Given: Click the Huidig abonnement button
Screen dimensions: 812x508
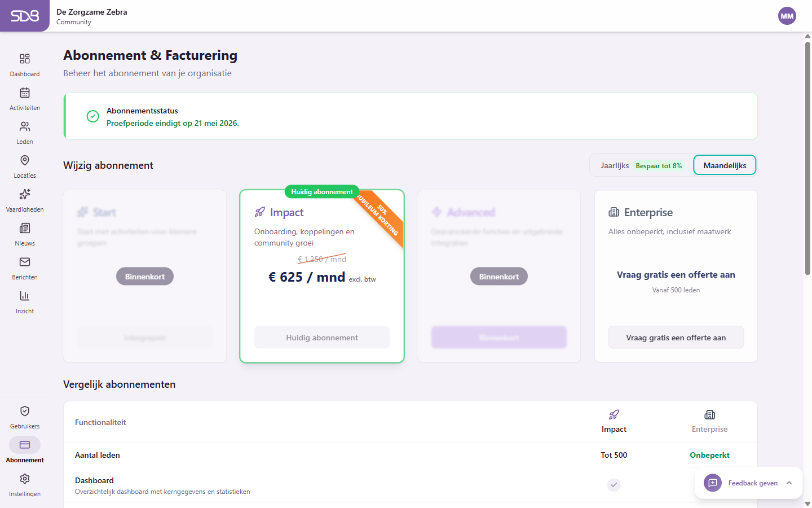Looking at the screenshot, I should pos(321,338).
